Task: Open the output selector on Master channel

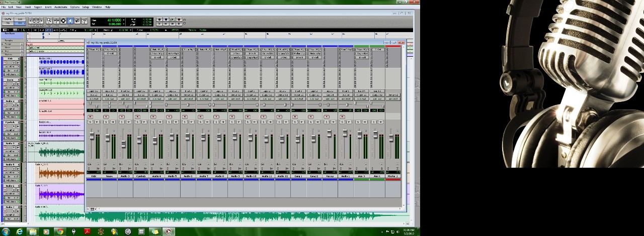Action: pos(392,95)
